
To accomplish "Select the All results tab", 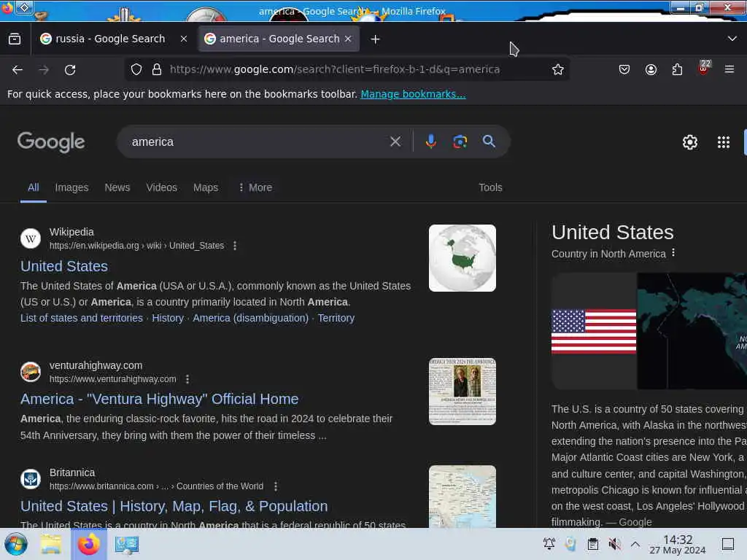I will [x=33, y=187].
